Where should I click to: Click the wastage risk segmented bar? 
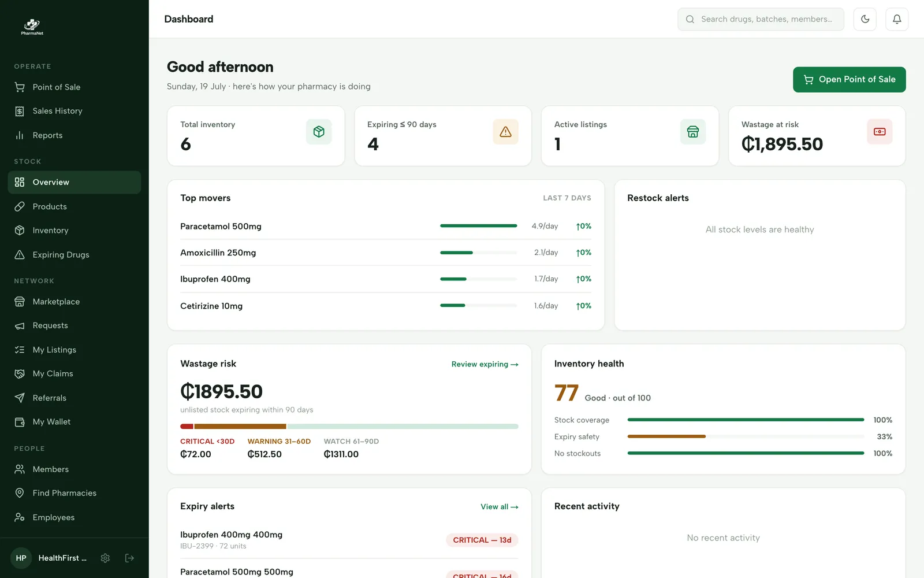(x=349, y=427)
